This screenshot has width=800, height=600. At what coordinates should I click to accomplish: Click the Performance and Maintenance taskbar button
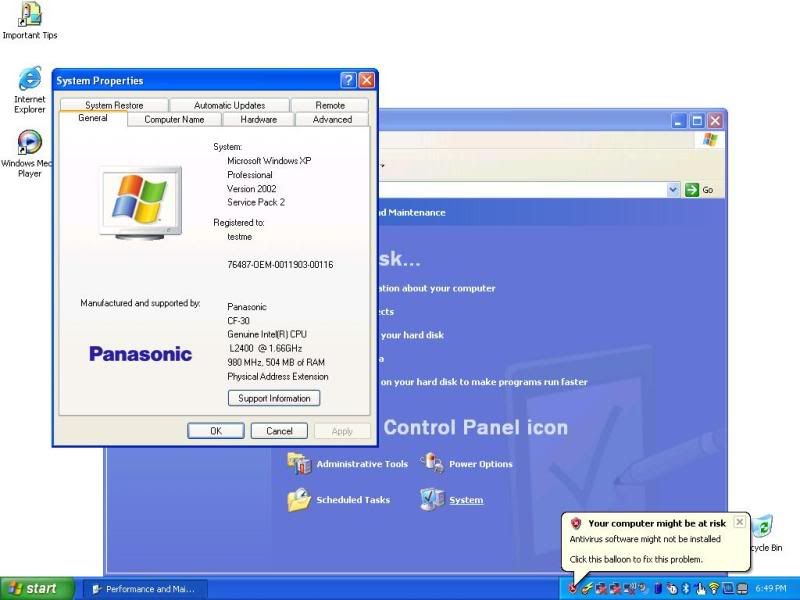point(145,589)
